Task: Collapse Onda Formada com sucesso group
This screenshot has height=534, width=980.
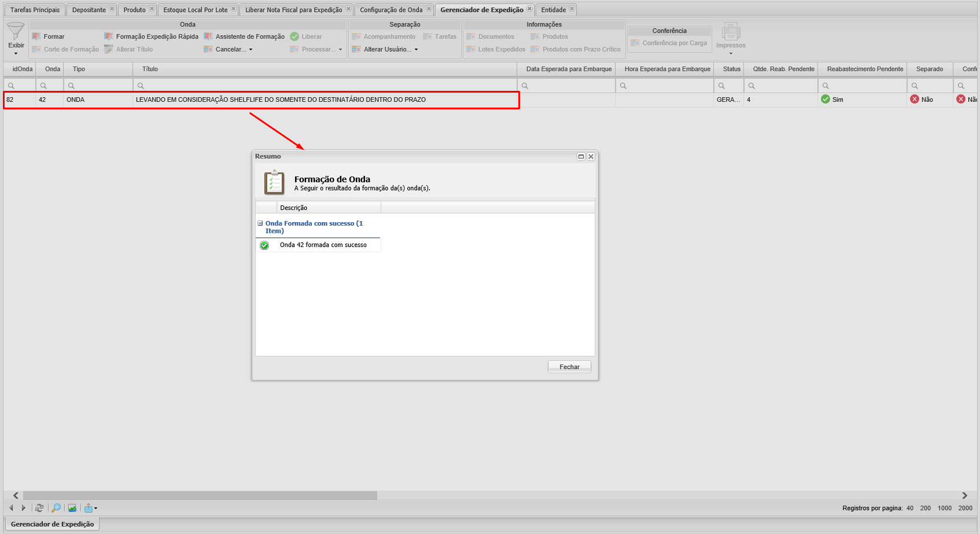Action: [x=260, y=223]
